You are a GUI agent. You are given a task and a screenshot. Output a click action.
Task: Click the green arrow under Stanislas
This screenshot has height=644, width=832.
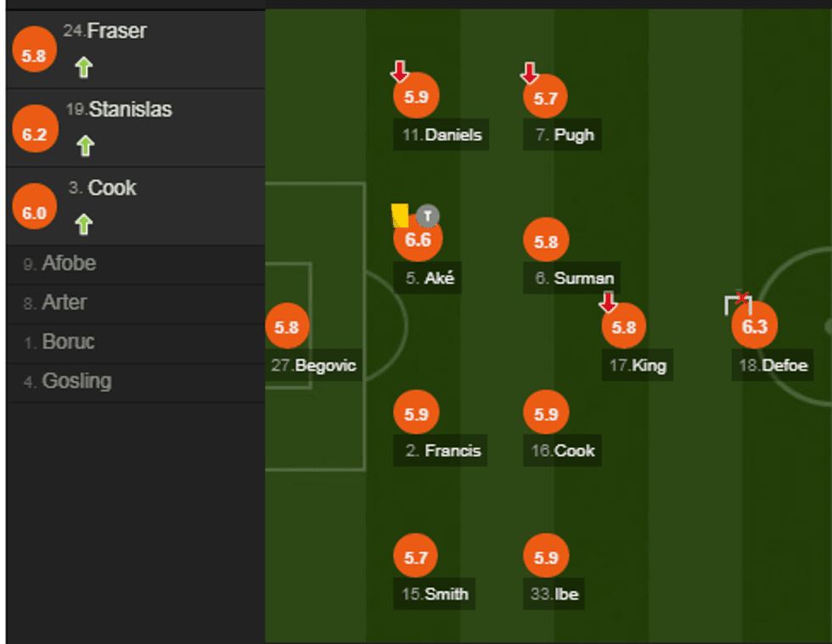(84, 146)
